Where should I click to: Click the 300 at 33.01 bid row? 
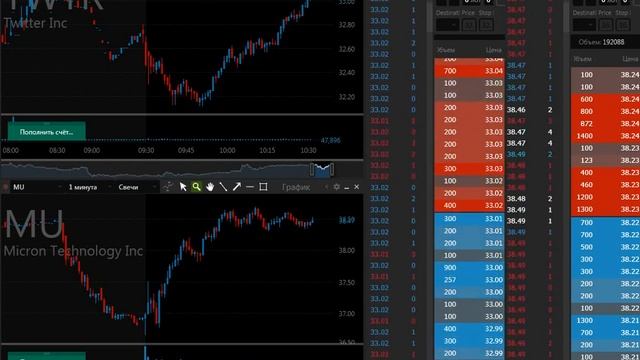click(469, 219)
